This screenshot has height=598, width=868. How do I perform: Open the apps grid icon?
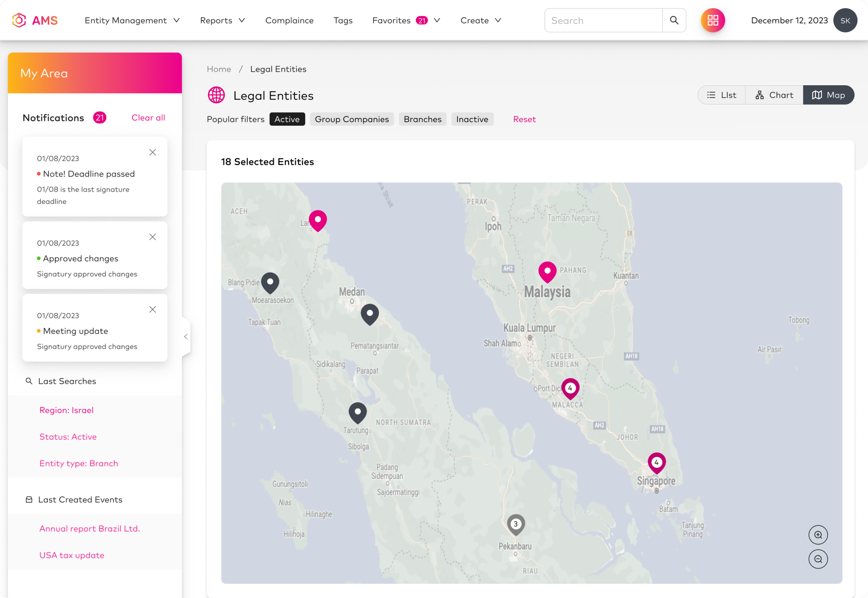point(713,20)
